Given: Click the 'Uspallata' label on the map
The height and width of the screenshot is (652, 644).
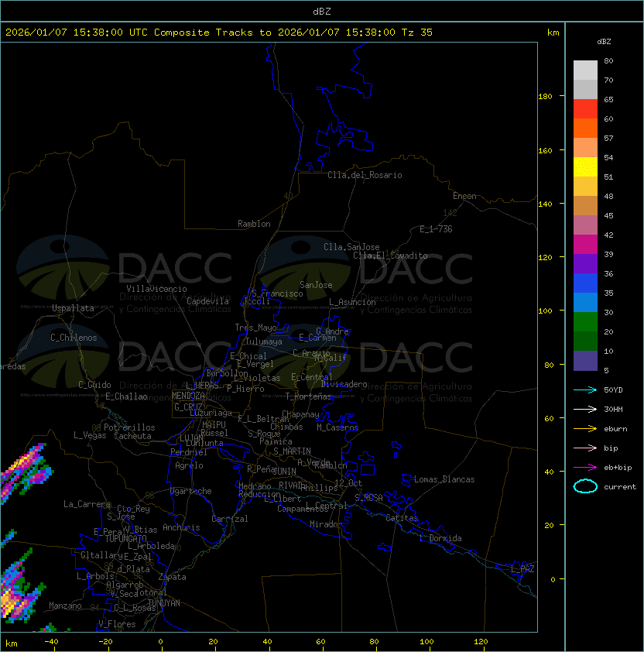Looking at the screenshot, I should pos(74,308).
